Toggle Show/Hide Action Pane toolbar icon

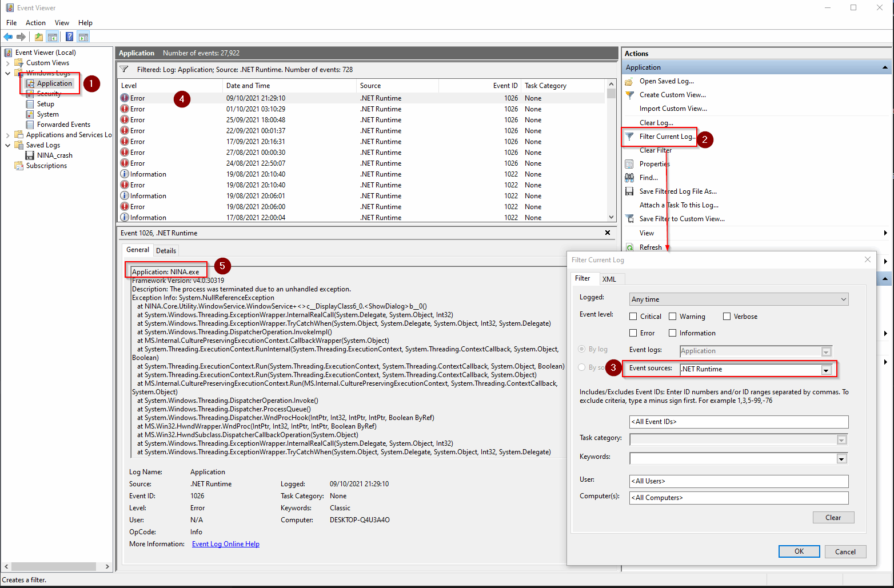coord(83,37)
